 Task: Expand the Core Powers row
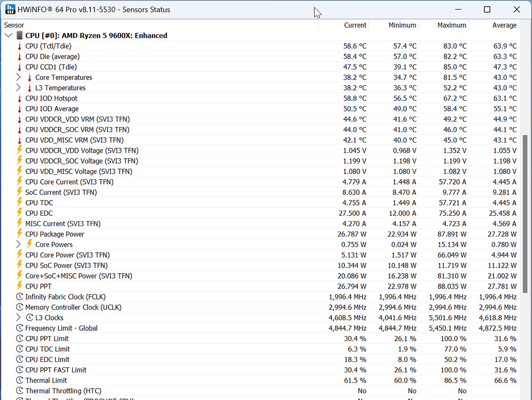click(x=18, y=244)
